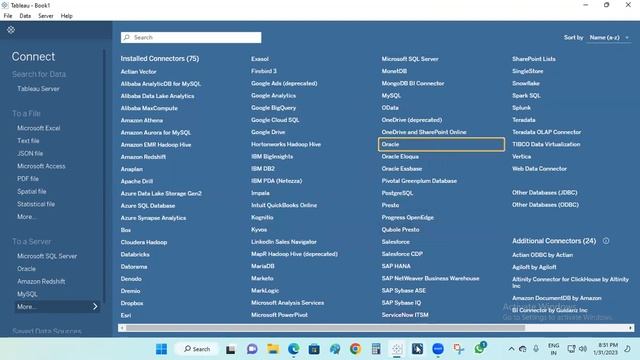
Task: Open File Explorer from taskbar
Action: point(273,349)
